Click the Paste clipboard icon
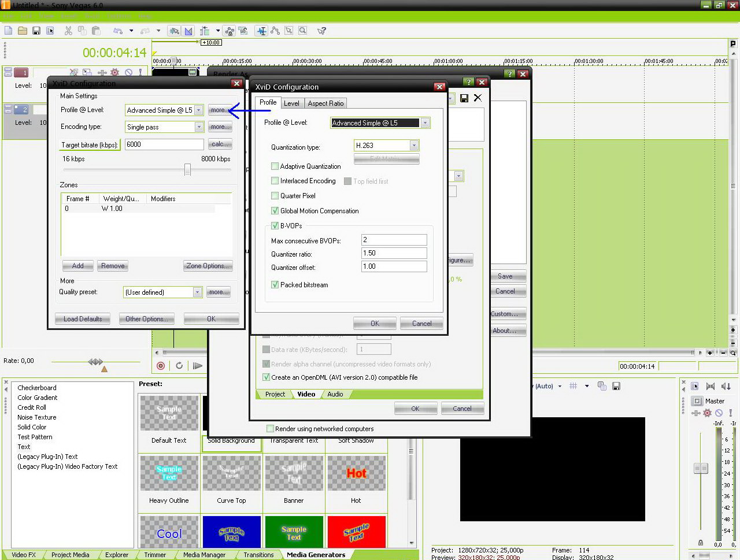 96,31
